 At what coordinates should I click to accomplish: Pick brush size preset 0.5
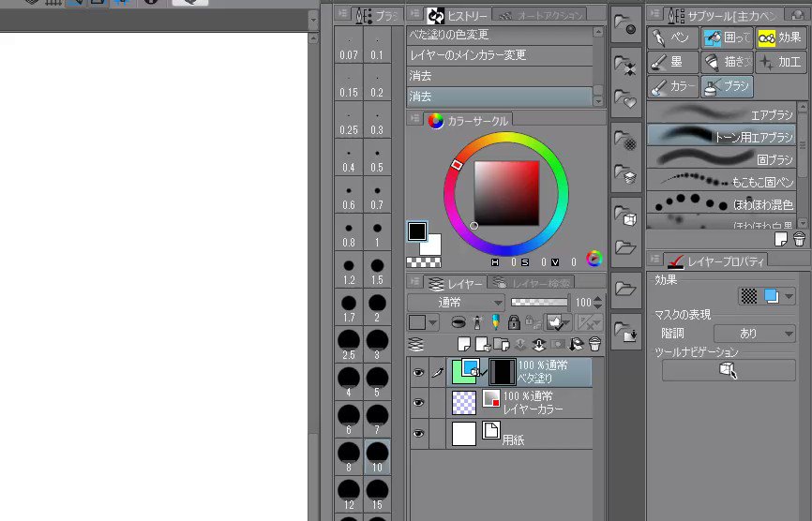pyautogui.click(x=377, y=159)
